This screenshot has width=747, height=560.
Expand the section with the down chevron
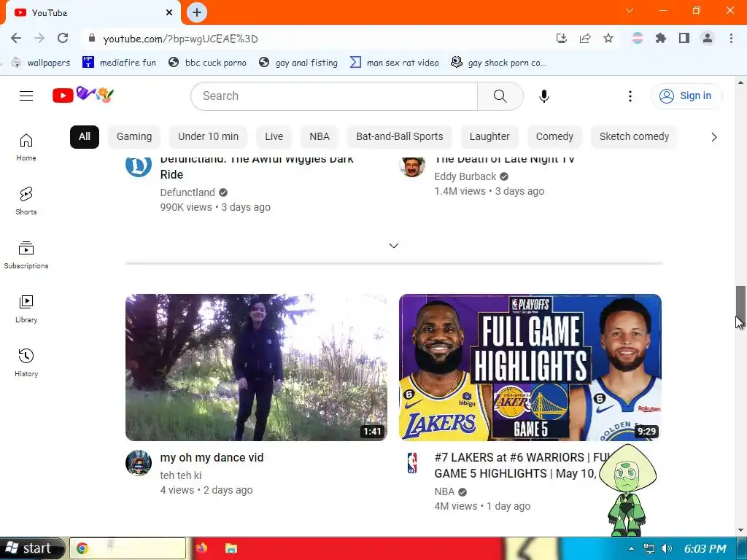click(393, 246)
